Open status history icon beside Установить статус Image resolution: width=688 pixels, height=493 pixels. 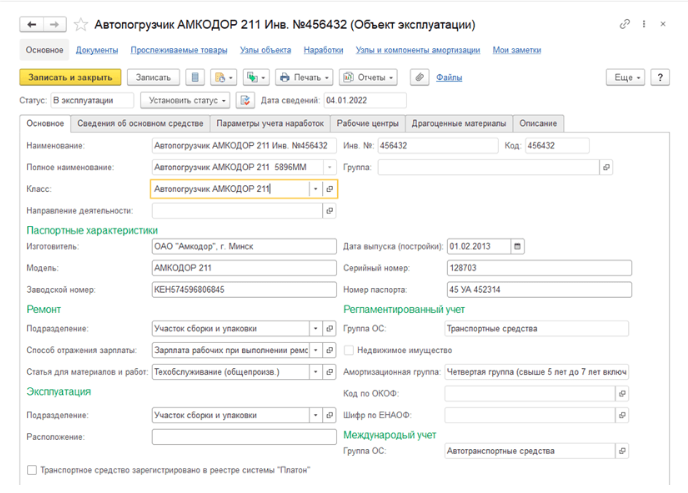click(245, 100)
